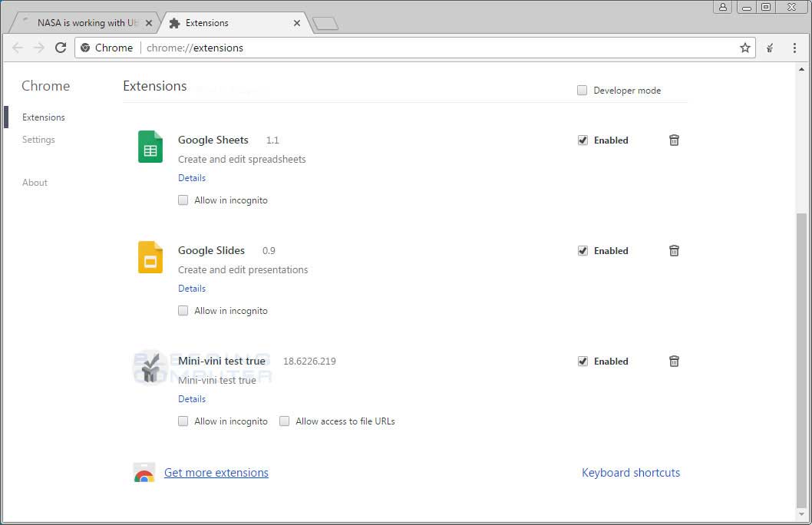
Task: Click the Chrome Web Store icon
Action: pyautogui.click(x=144, y=473)
